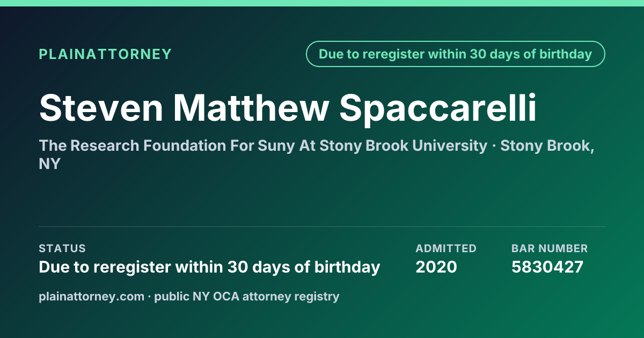Click the mint green top accent bar
This screenshot has width=644, height=338.
pyautogui.click(x=322, y=3)
